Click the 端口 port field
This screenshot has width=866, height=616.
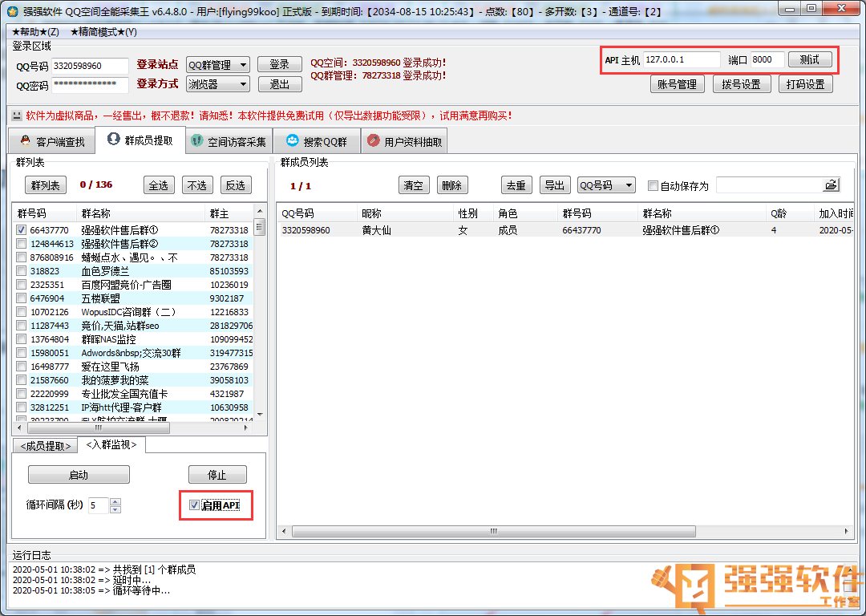coord(767,59)
